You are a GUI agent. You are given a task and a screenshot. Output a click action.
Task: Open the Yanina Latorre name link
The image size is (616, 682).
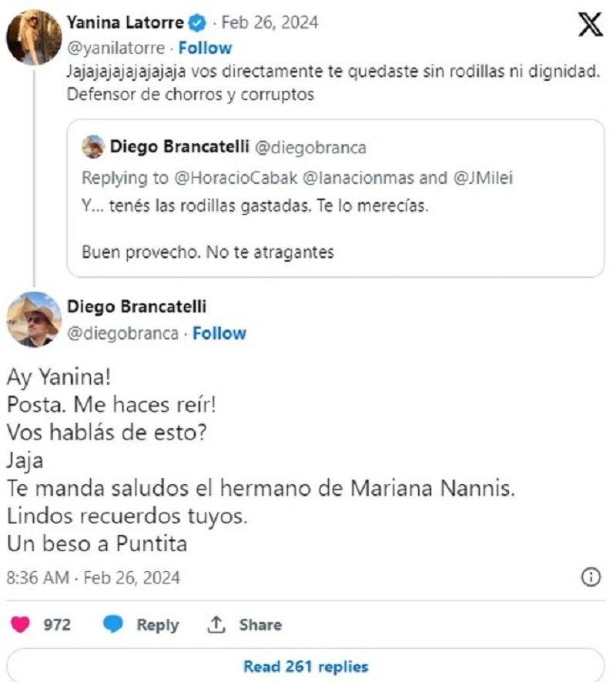(x=126, y=21)
